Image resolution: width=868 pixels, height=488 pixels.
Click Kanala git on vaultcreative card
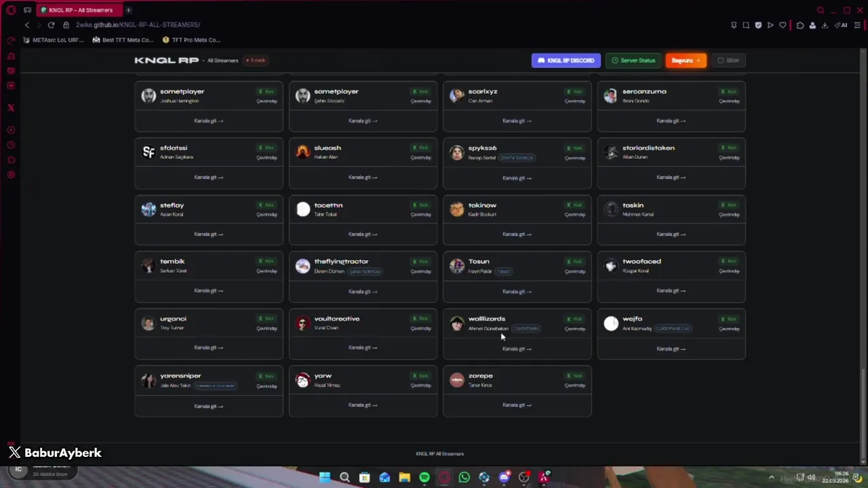coord(363,347)
